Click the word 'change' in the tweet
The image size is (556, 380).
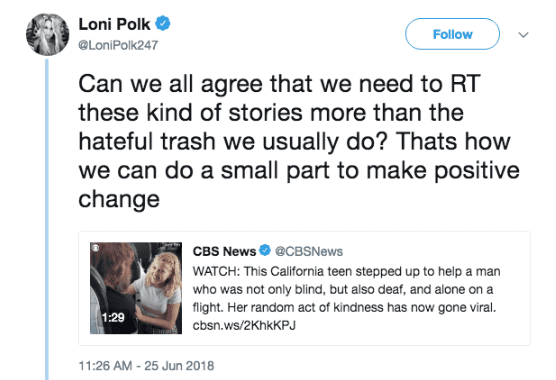[x=119, y=200]
